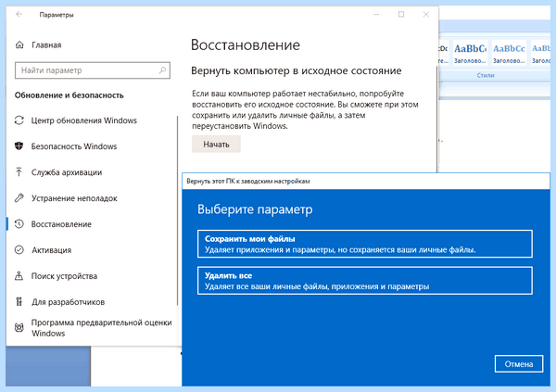Maximize the Параметры window
Screen dimensions: 556x392
tap(401, 14)
